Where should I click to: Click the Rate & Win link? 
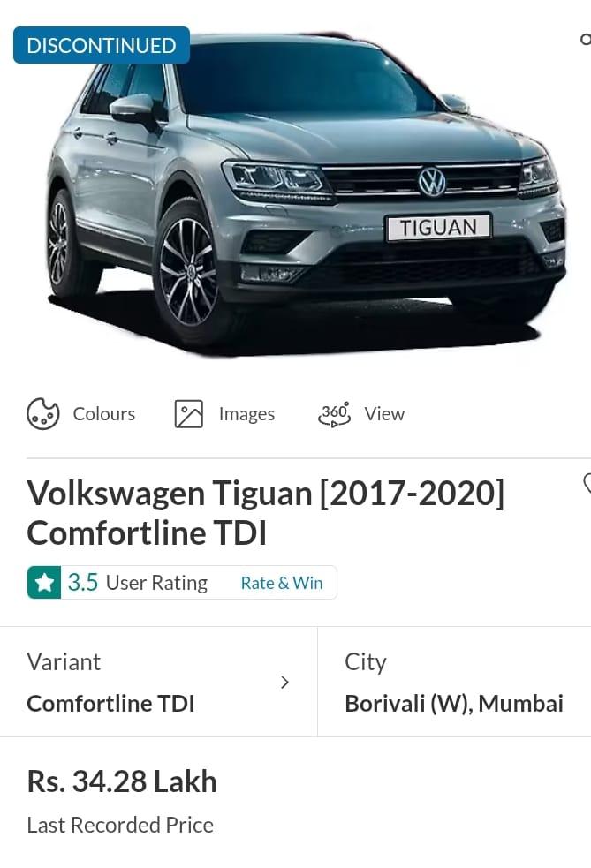(282, 583)
